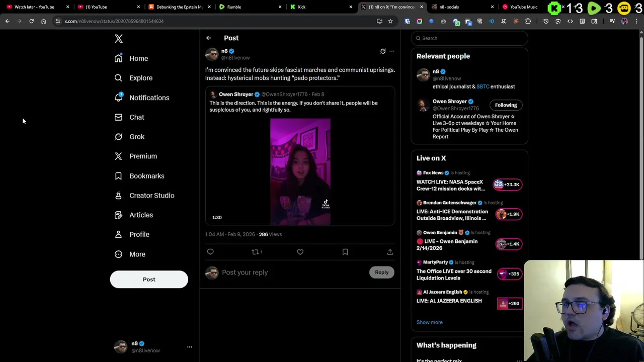Click the repost icon
The height and width of the screenshot is (362, 644).
point(257,252)
